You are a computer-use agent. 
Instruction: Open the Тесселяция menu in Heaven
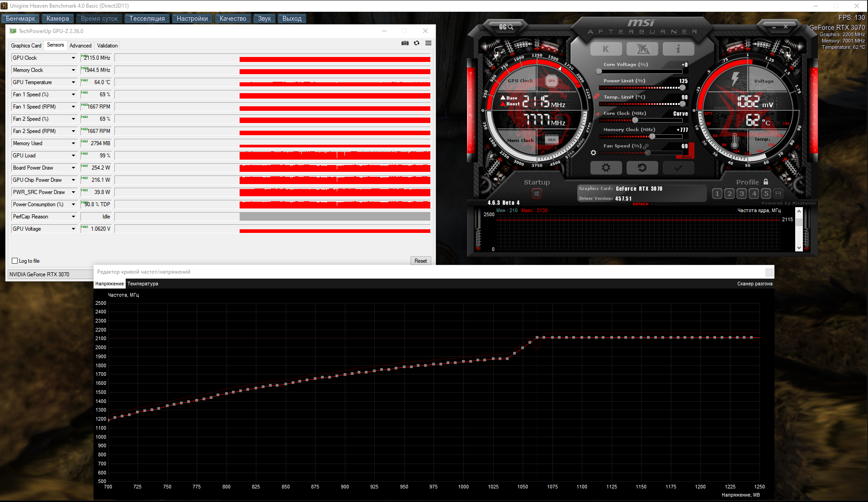point(147,19)
